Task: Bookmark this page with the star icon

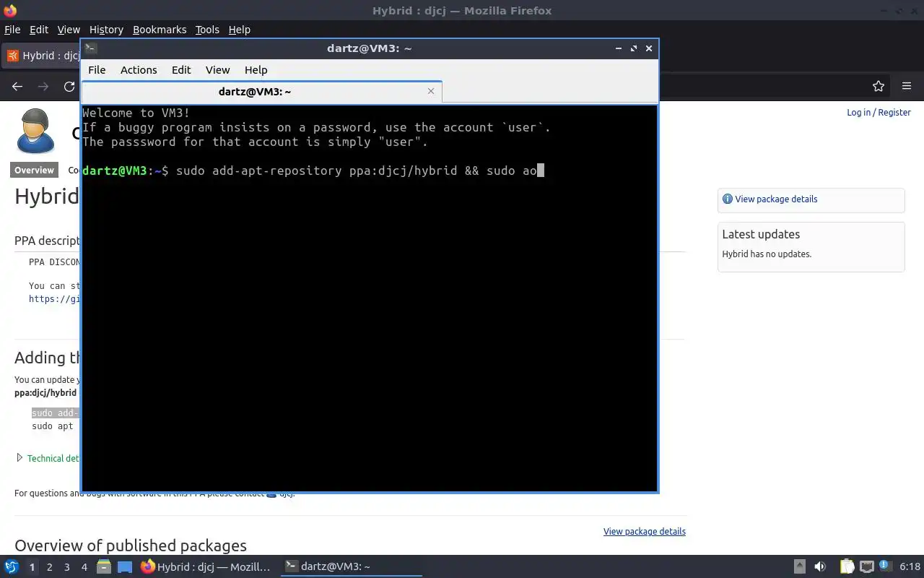Action: point(879,86)
